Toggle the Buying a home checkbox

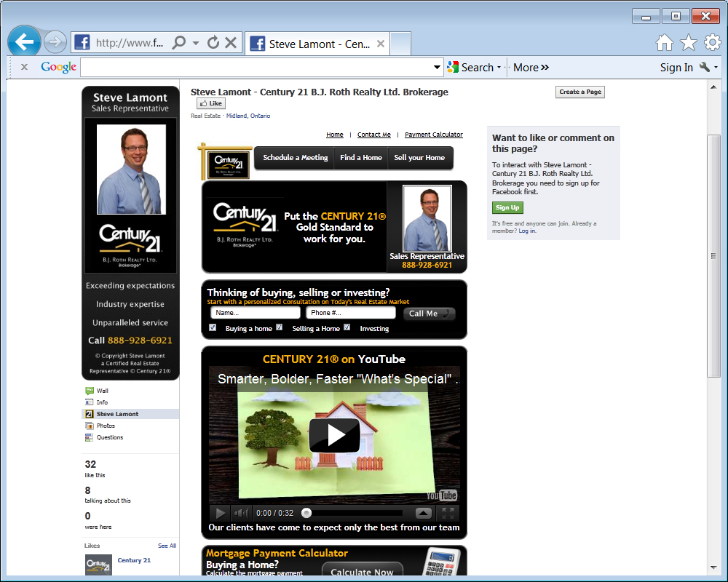[213, 327]
